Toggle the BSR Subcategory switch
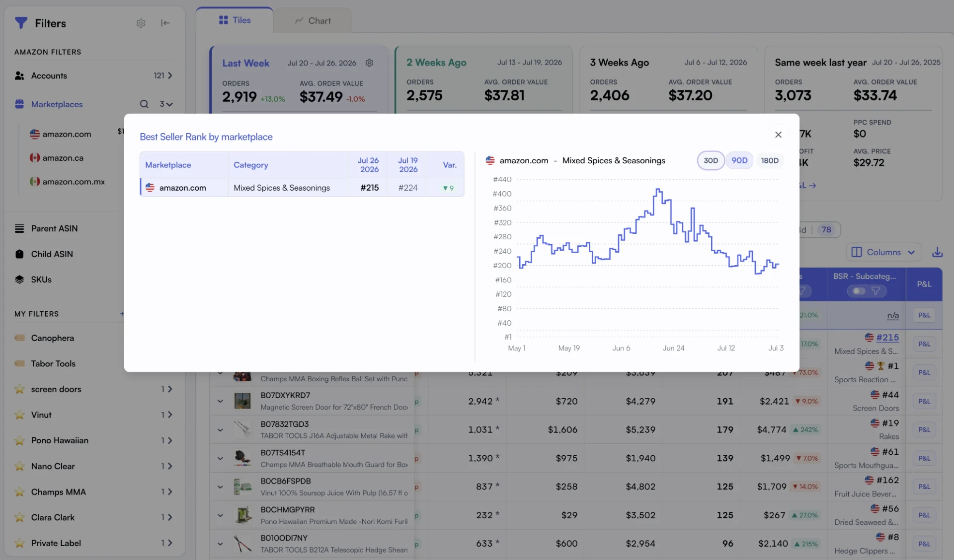Image resolution: width=954 pixels, height=560 pixels. [859, 291]
